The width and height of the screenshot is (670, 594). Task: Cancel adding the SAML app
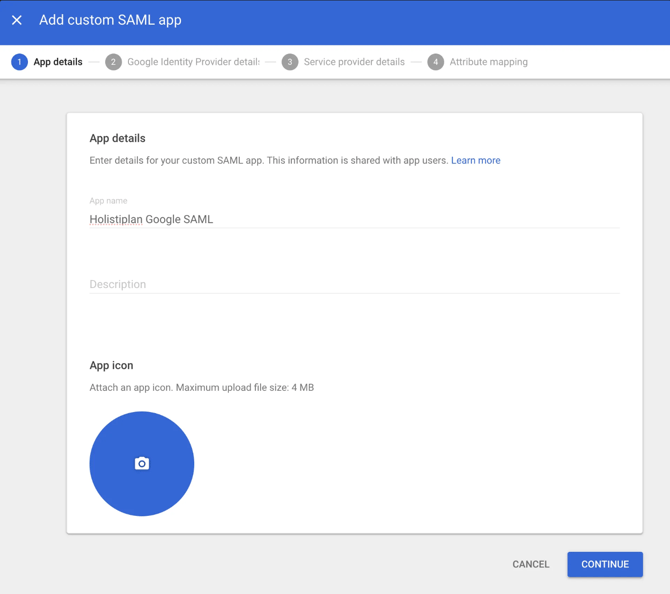pos(531,564)
